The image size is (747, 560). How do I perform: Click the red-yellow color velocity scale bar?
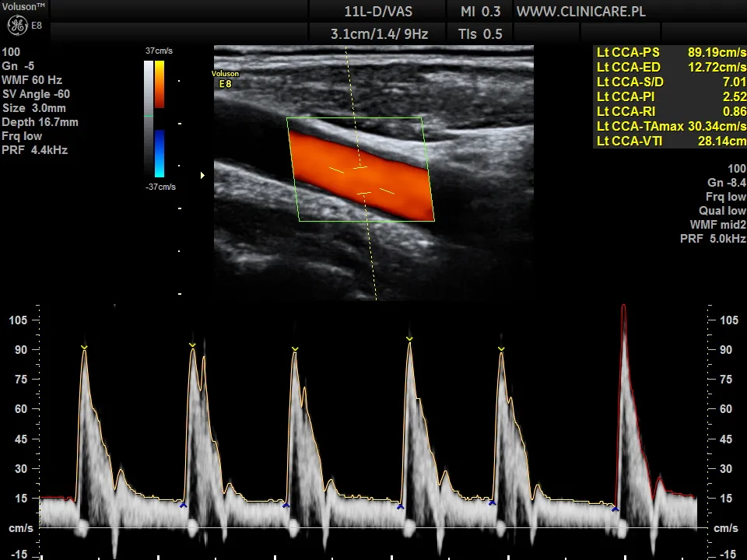[x=159, y=84]
